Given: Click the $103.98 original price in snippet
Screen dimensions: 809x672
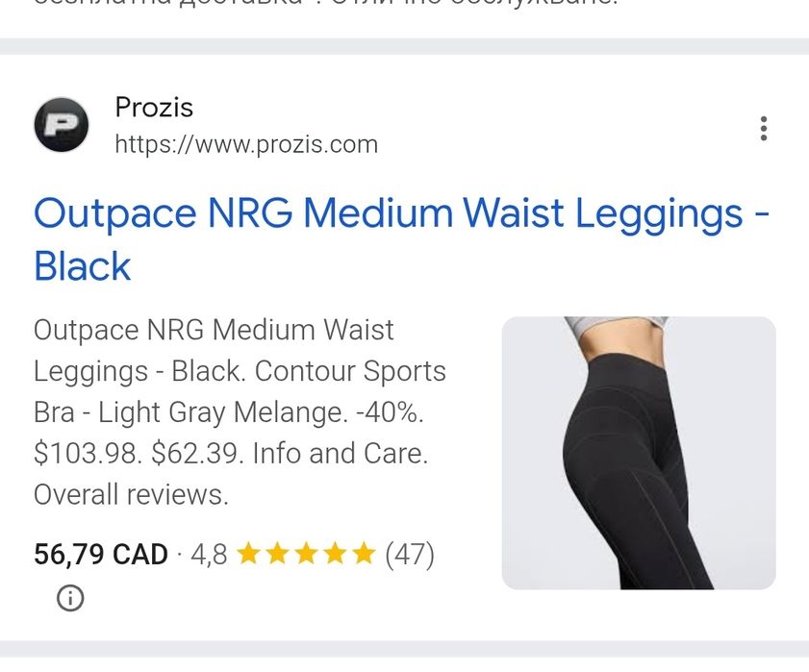Looking at the screenshot, I should click(88, 454).
